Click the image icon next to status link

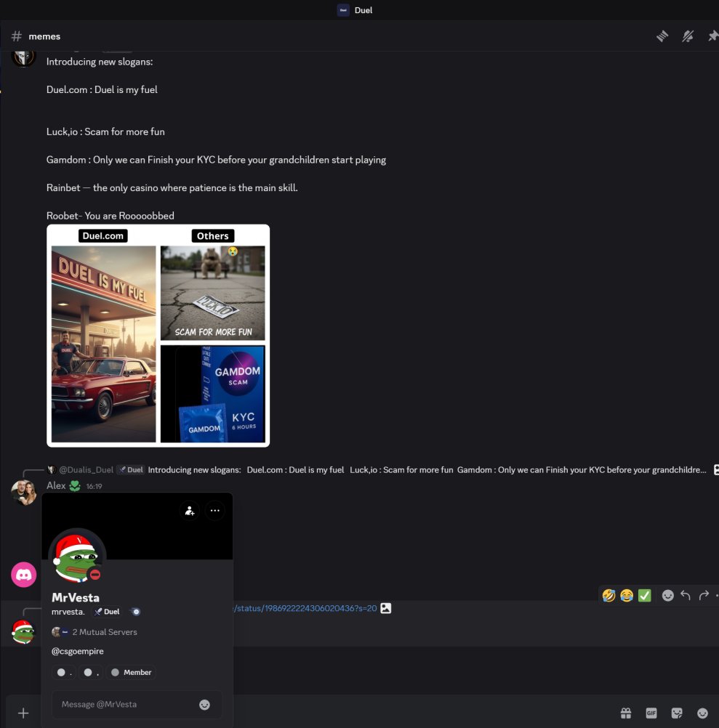[385, 608]
